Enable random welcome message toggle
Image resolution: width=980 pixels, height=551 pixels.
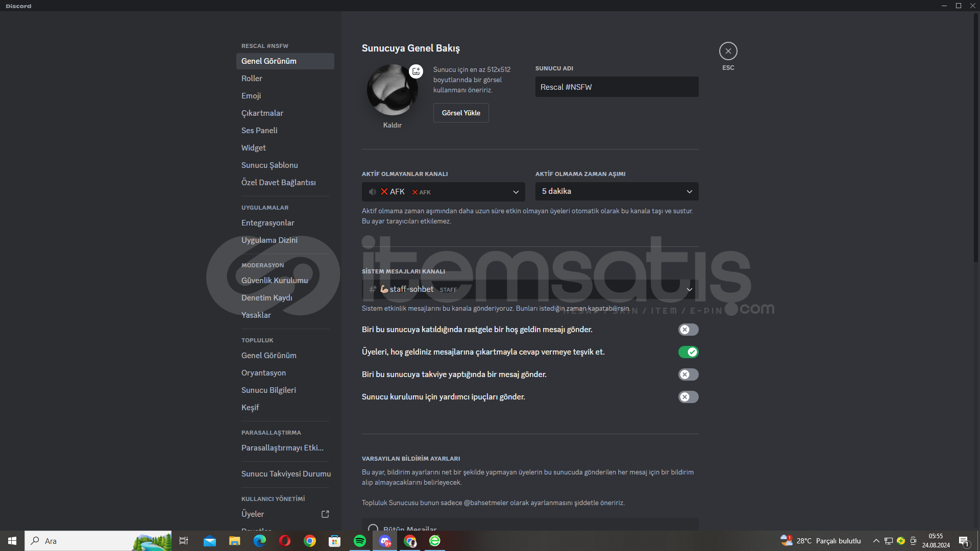[x=688, y=330]
